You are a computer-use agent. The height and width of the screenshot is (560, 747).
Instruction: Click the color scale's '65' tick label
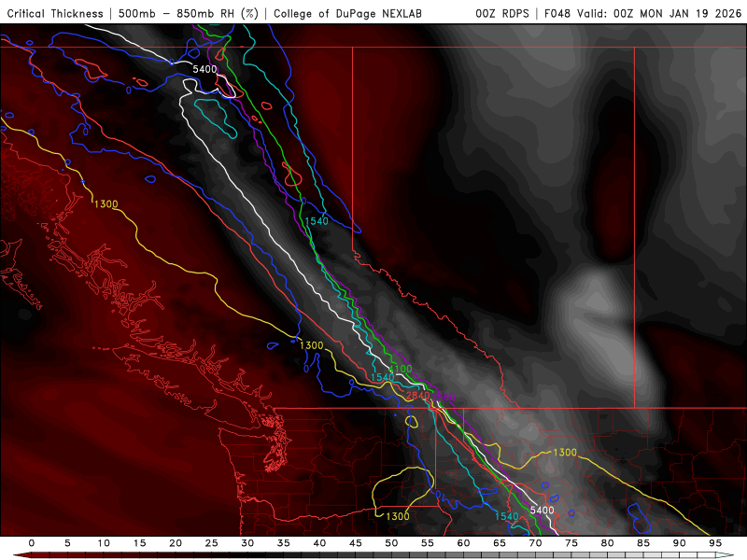[x=500, y=543]
